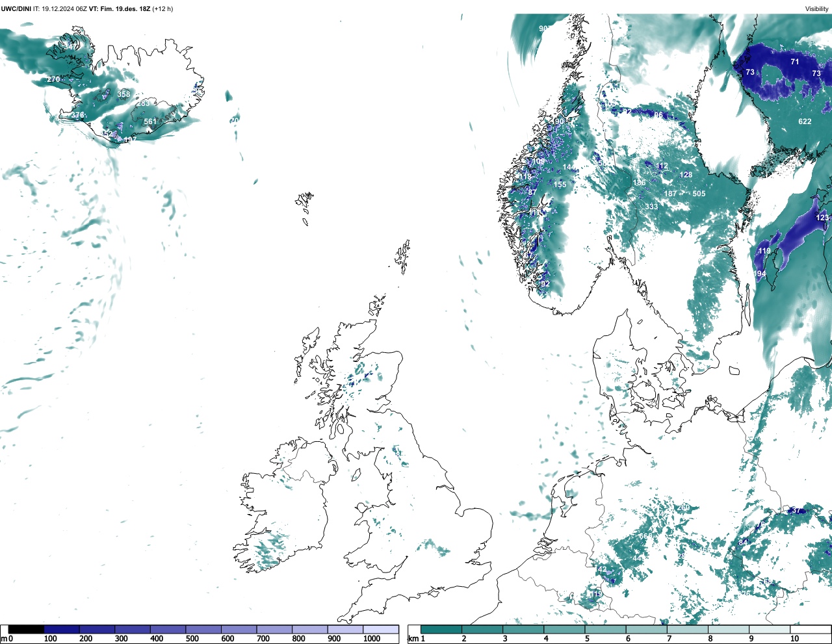Click the value '71' in dark blue area

pyautogui.click(x=795, y=62)
